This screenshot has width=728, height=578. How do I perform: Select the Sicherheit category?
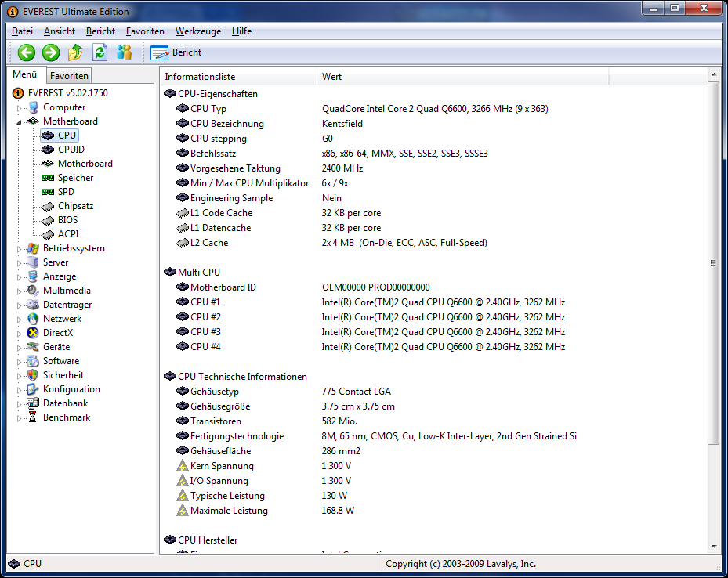tap(63, 375)
